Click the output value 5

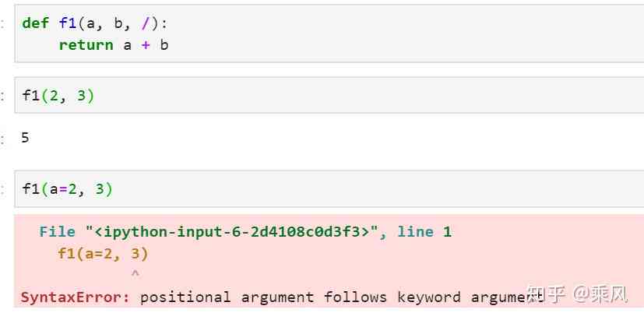pyautogui.click(x=25, y=138)
